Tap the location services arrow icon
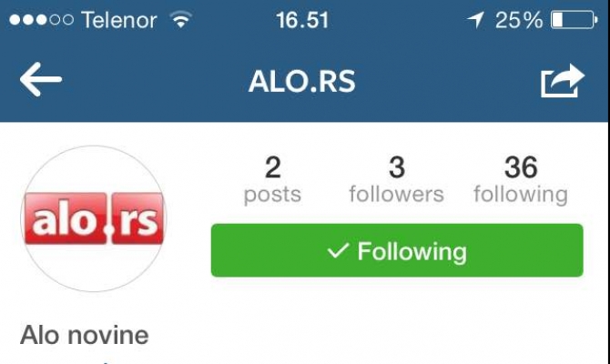Viewport: 610px width, 364px height. pyautogui.click(x=475, y=19)
